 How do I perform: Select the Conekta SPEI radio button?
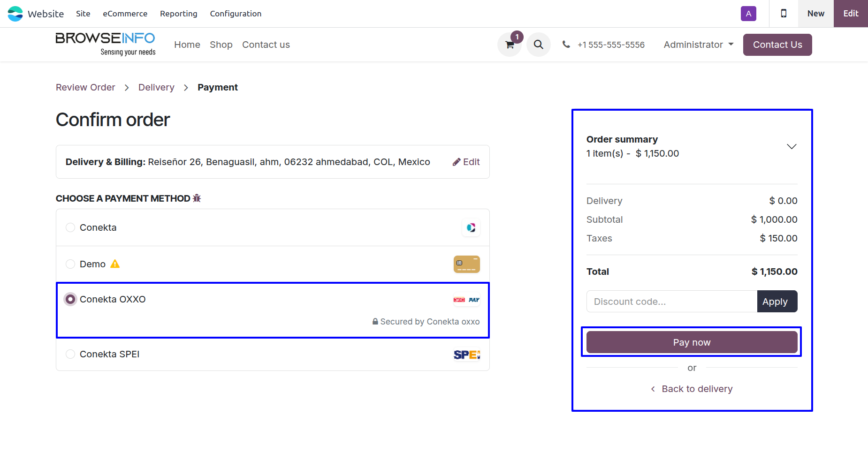(70, 354)
